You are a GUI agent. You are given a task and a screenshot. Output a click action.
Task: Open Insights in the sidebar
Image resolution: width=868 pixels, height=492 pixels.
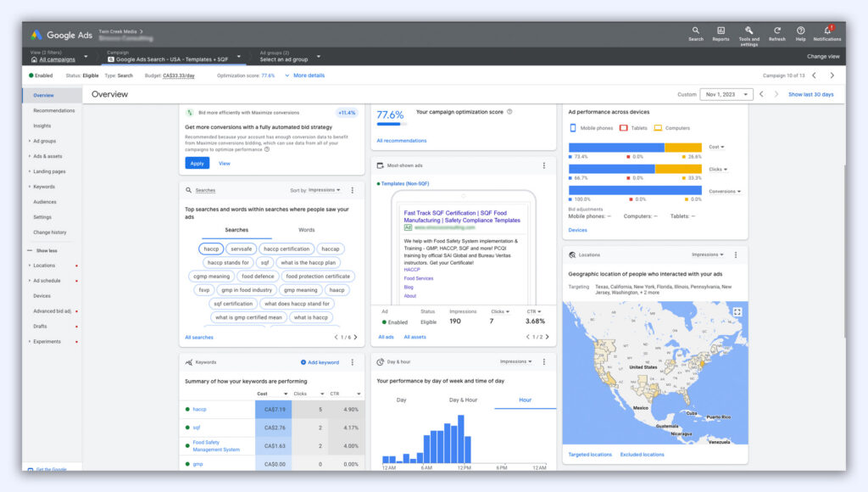pos(42,126)
